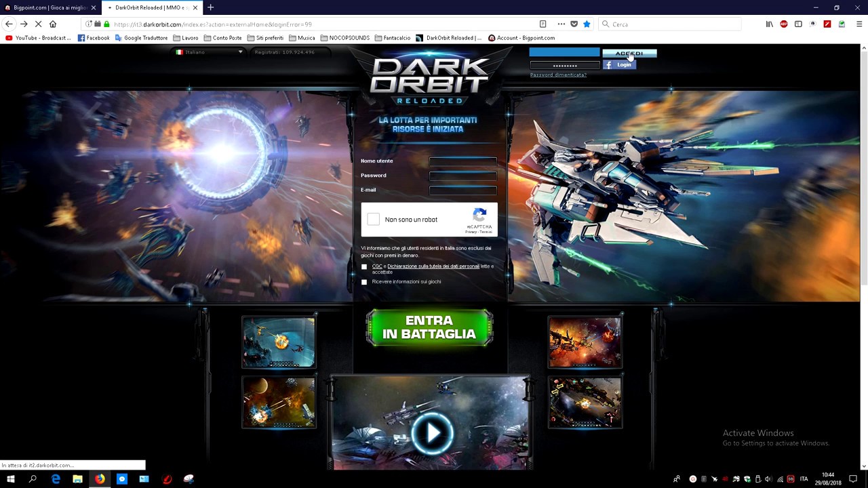Select the DarkOrbit Reloaded tab
Viewport: 868px width, 488px height.
click(153, 7)
